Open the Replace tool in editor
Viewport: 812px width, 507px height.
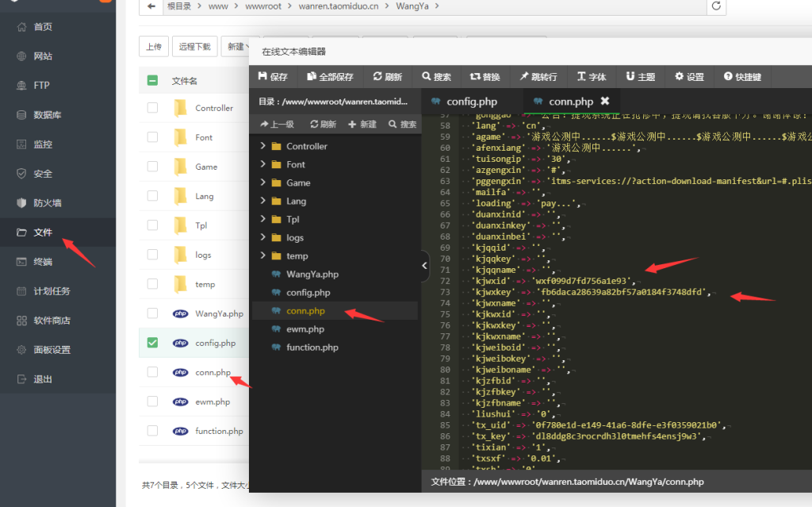click(485, 77)
